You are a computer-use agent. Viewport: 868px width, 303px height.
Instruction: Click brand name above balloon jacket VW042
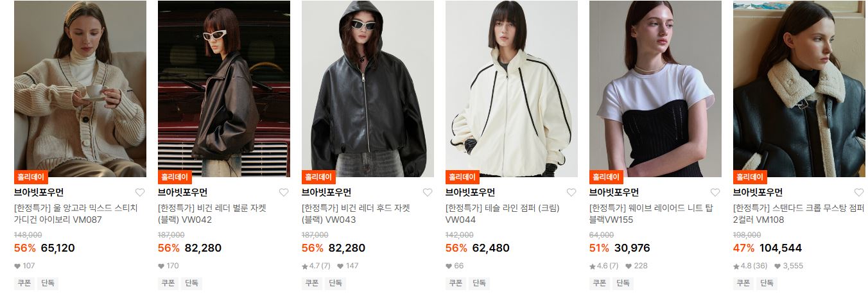click(183, 193)
